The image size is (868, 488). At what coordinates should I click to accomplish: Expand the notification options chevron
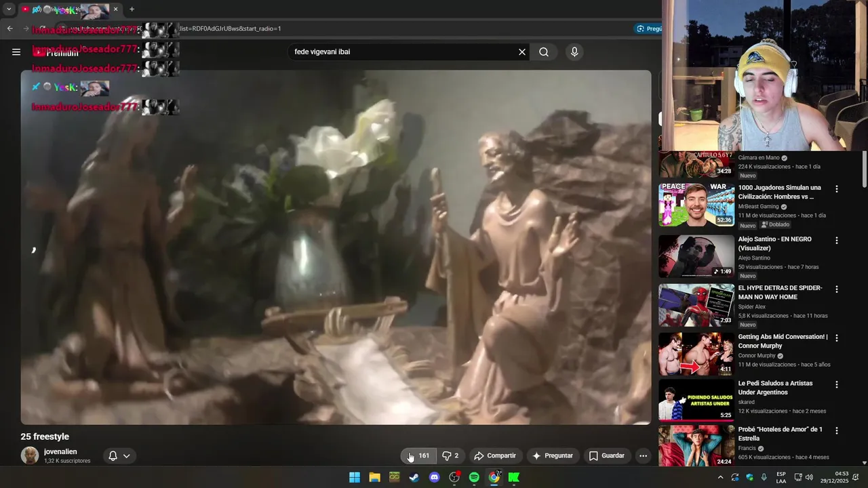(127, 455)
